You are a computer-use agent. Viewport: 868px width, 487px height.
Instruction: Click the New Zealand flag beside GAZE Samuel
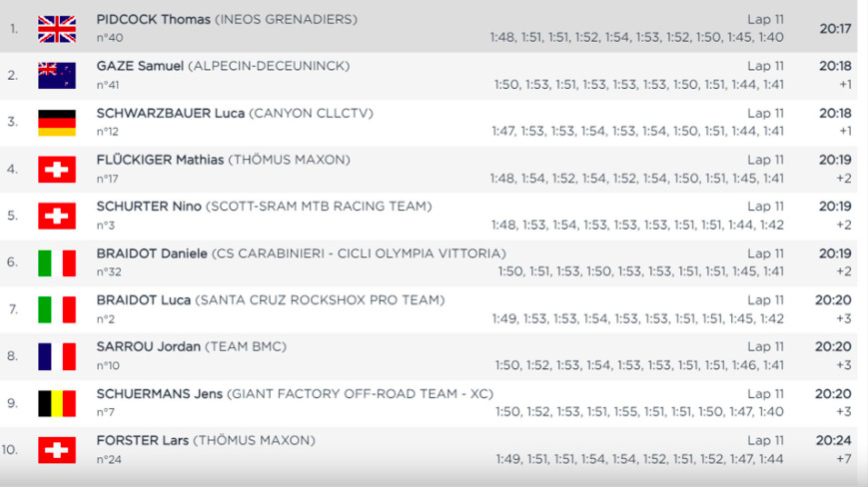pos(57,76)
